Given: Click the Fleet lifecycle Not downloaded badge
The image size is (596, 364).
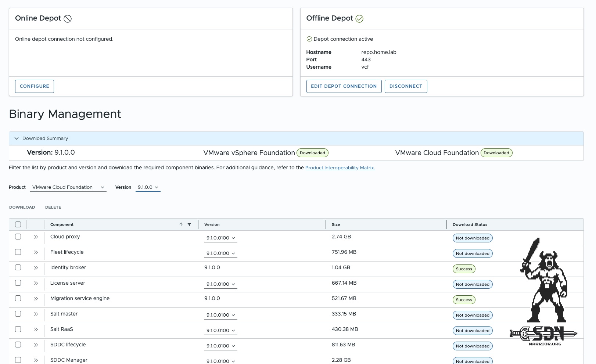Looking at the screenshot, I should tap(473, 253).
